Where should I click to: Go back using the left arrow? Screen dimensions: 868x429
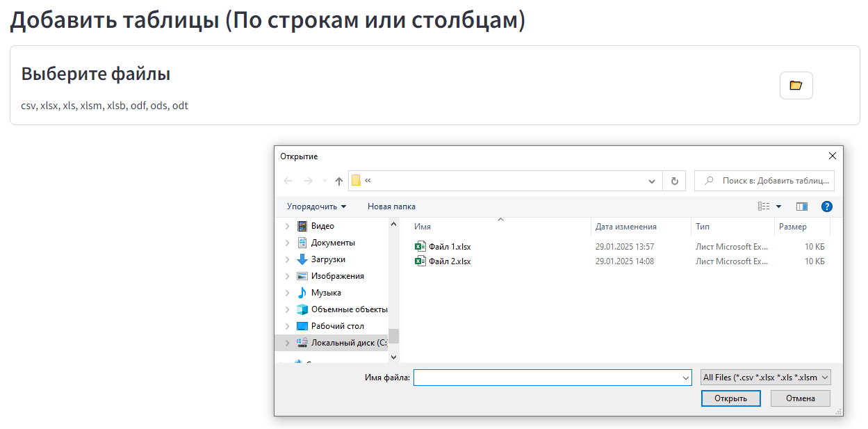point(288,181)
